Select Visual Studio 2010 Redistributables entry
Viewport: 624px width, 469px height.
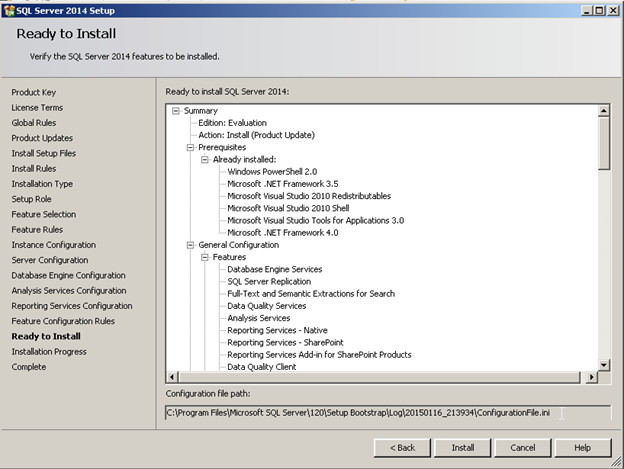tap(309, 196)
